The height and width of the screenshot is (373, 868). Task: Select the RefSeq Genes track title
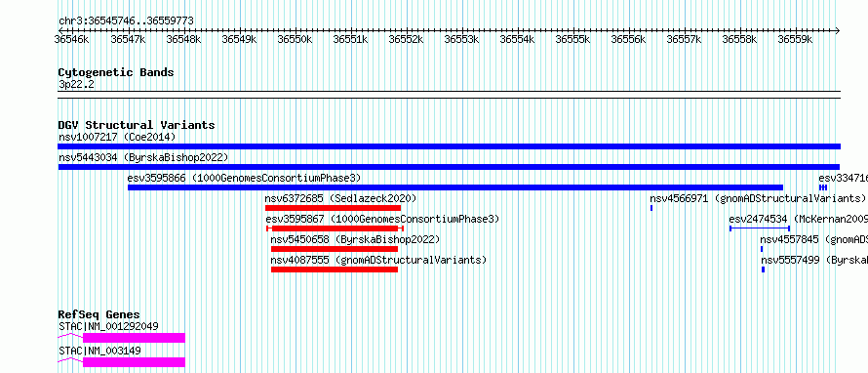tap(99, 314)
